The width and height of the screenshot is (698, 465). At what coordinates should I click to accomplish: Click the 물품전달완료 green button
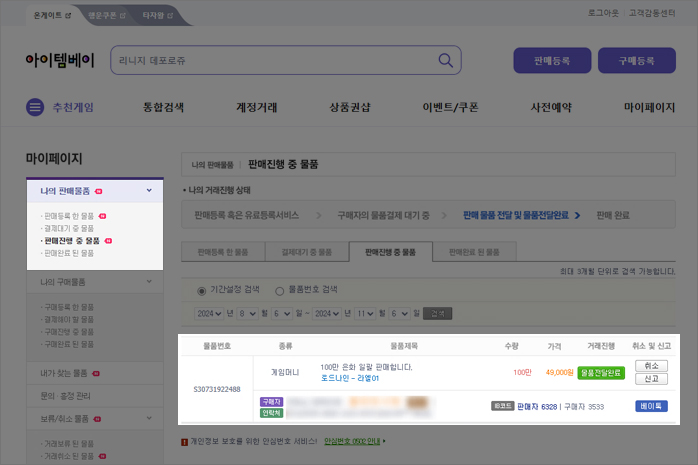click(601, 372)
